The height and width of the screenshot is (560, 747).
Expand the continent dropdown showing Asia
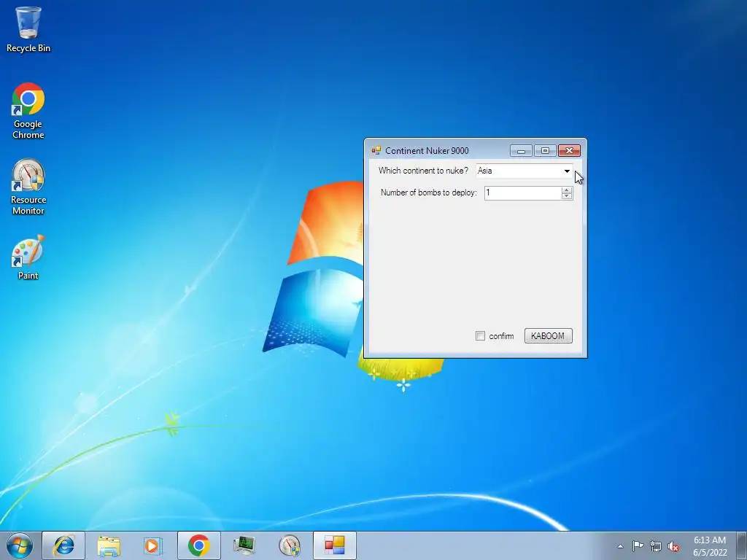point(566,171)
